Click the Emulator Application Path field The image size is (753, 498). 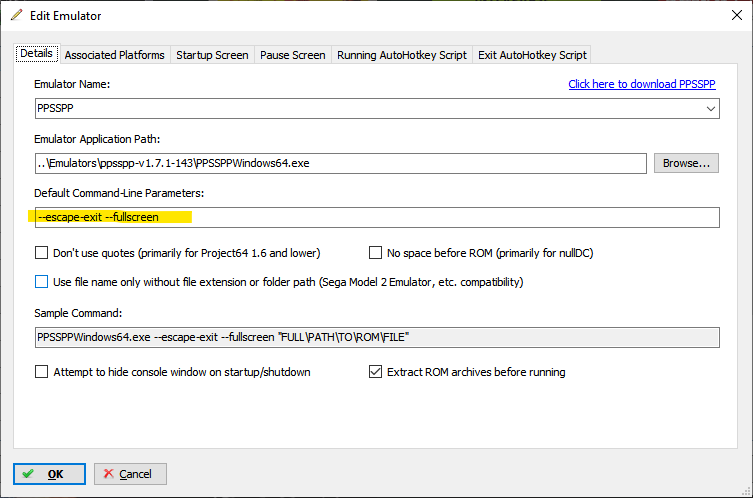(x=340, y=163)
